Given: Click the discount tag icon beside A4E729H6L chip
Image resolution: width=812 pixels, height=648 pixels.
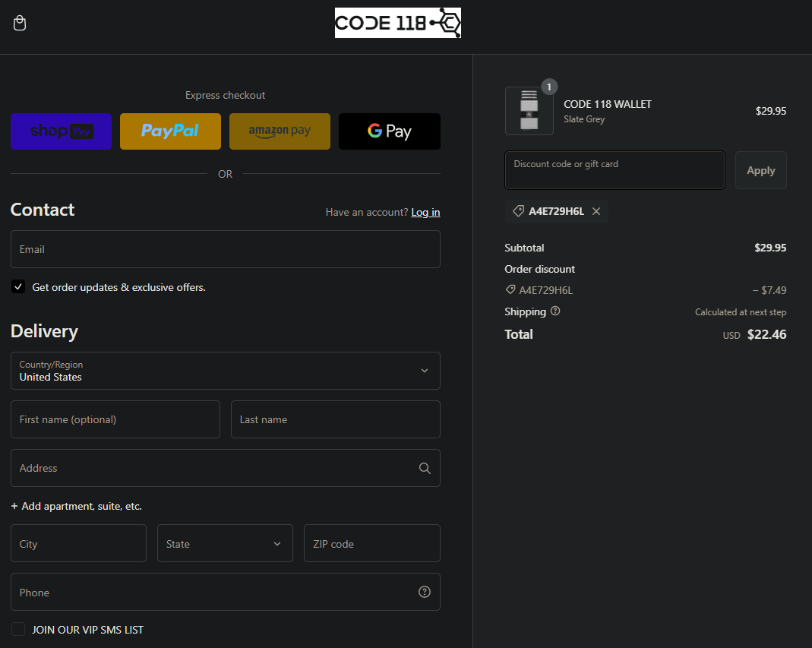Looking at the screenshot, I should [x=518, y=211].
